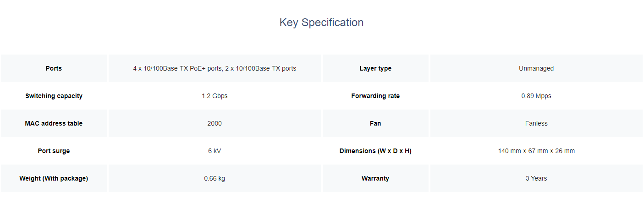Select the MAC address table label

tap(54, 123)
